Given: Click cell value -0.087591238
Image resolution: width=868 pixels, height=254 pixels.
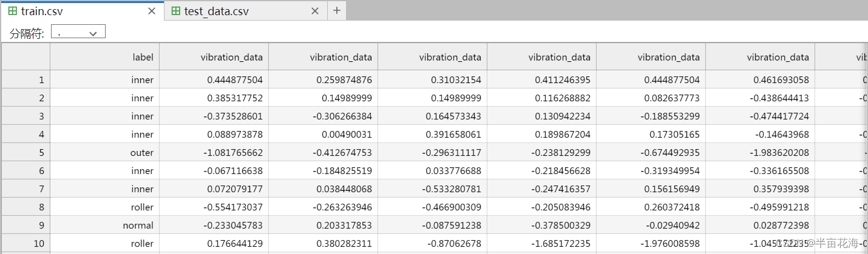Looking at the screenshot, I should (x=432, y=225).
